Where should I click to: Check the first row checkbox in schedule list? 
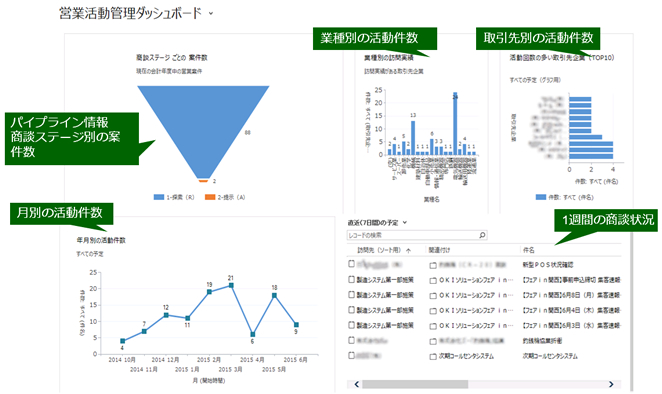click(351, 264)
